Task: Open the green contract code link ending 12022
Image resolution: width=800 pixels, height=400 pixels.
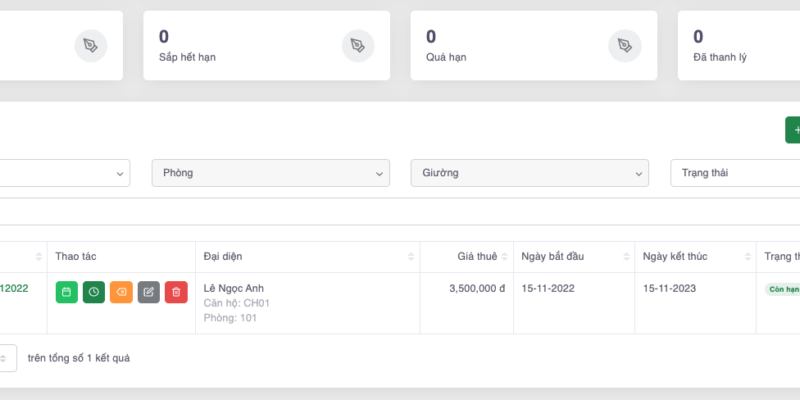Action: pos(14,289)
